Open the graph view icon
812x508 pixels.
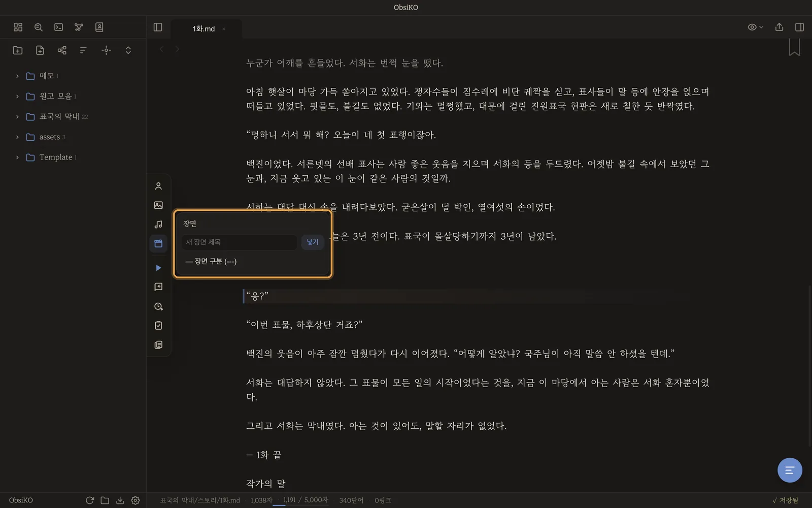tap(79, 27)
